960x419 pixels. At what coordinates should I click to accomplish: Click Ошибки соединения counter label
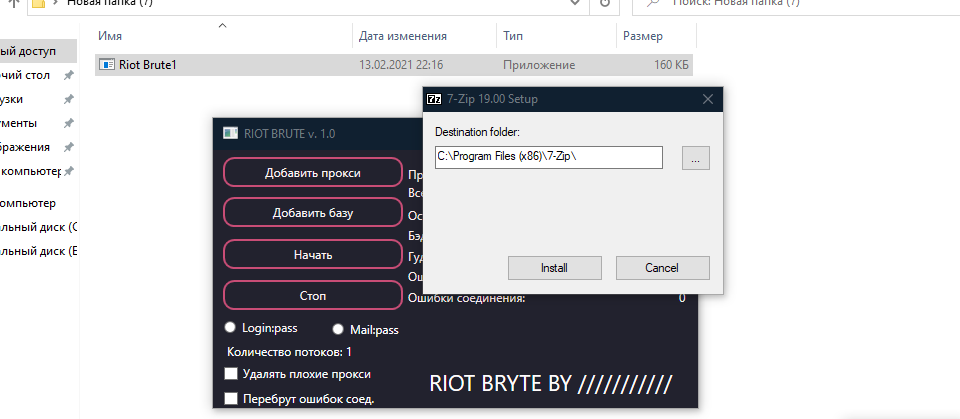467,298
